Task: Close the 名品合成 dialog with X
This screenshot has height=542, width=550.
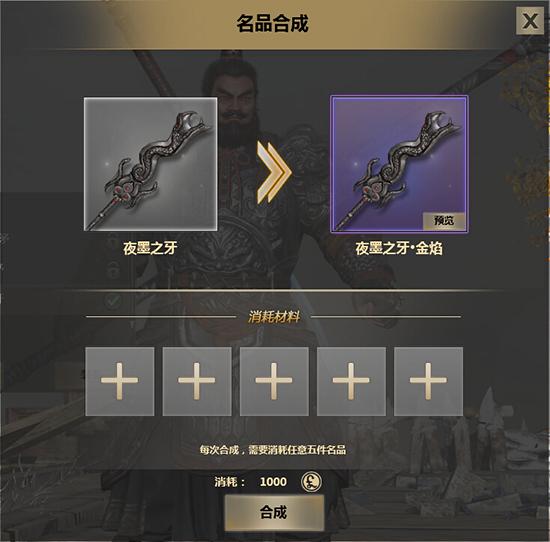Action: click(530, 21)
